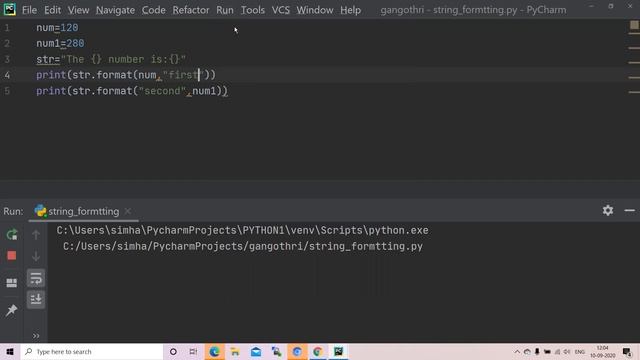This screenshot has width=640, height=360.
Task: Click the restore layout icon in Run panel
Action: pos(12,282)
